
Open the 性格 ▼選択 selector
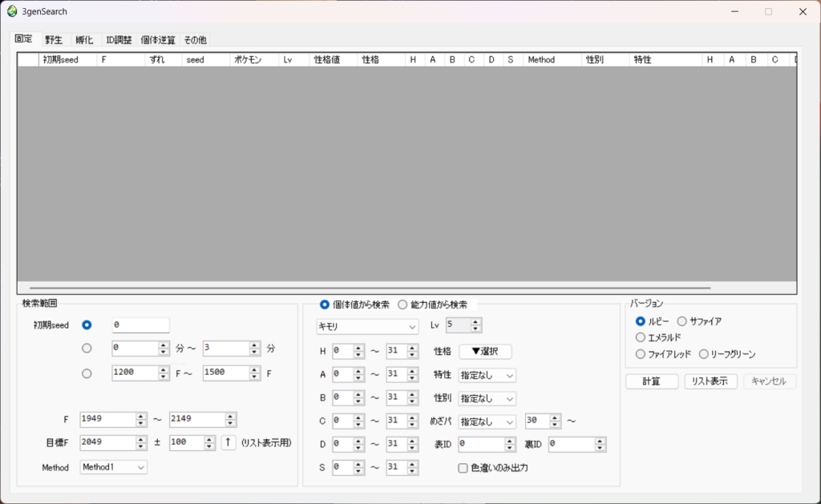click(x=487, y=351)
